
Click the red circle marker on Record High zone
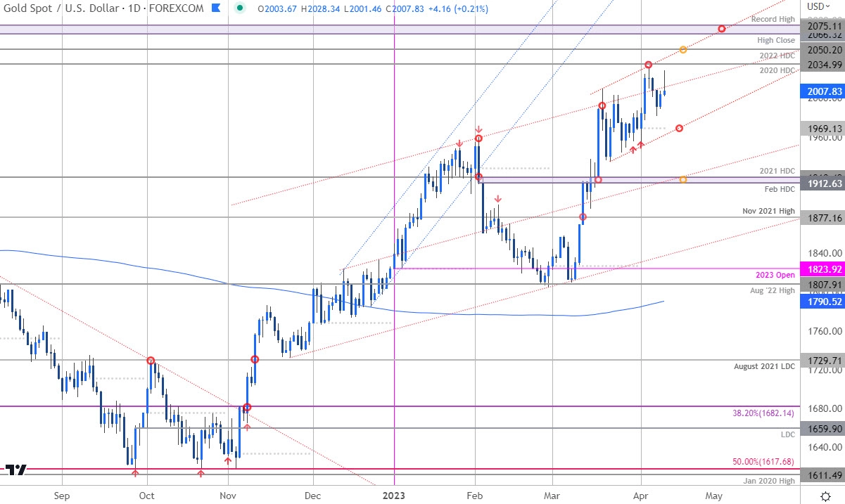point(721,29)
